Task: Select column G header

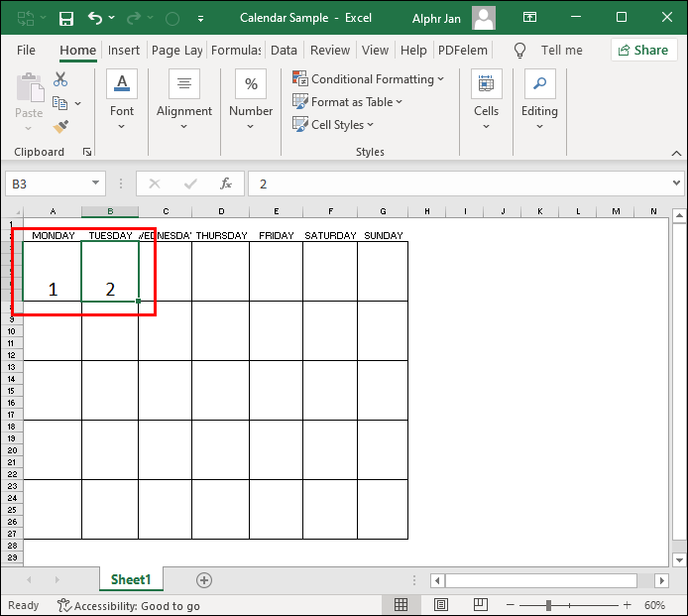Action: (x=383, y=211)
